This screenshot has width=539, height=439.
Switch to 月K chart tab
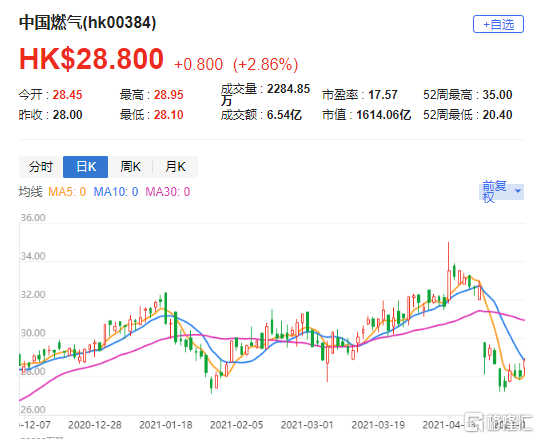(175, 167)
